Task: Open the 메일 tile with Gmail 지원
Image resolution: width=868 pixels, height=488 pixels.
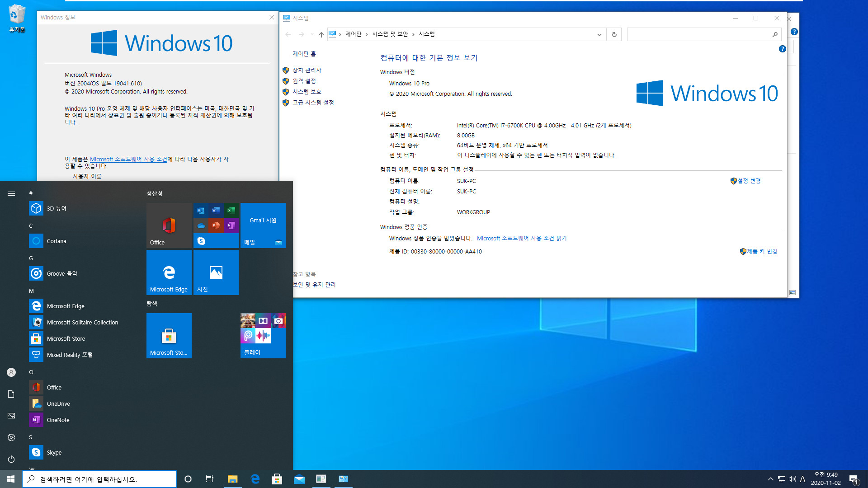Action: click(x=263, y=225)
